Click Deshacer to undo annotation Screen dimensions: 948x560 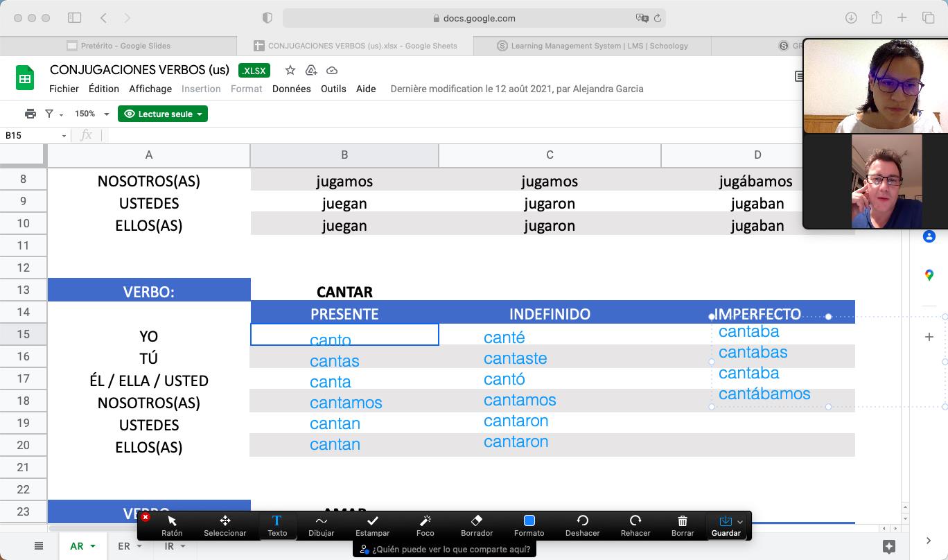pyautogui.click(x=582, y=525)
